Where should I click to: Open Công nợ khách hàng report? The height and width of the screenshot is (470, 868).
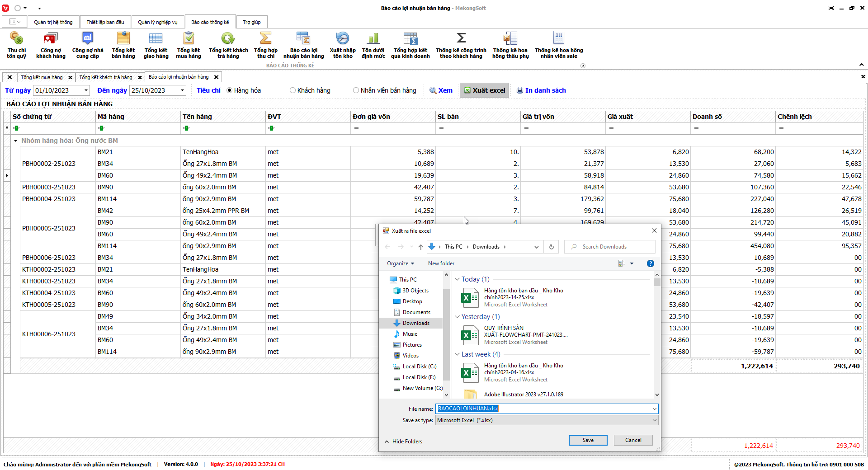(x=51, y=45)
